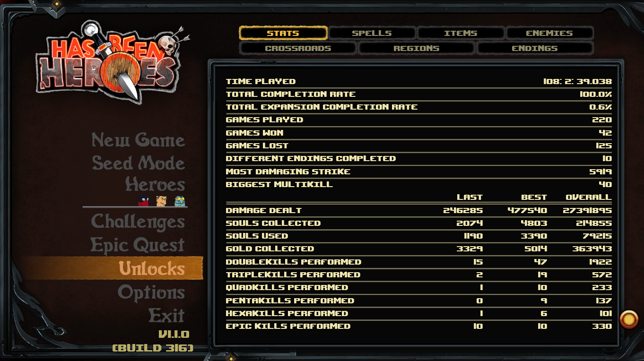Click Exit to quit the game

[166, 315]
